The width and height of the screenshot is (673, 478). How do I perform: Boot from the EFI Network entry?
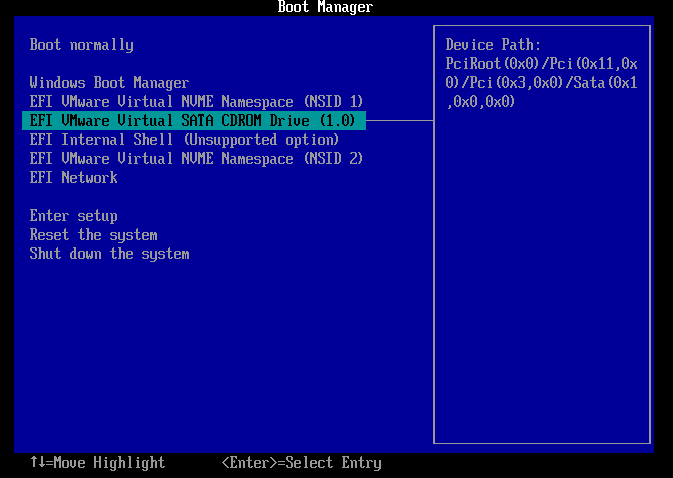pos(73,178)
